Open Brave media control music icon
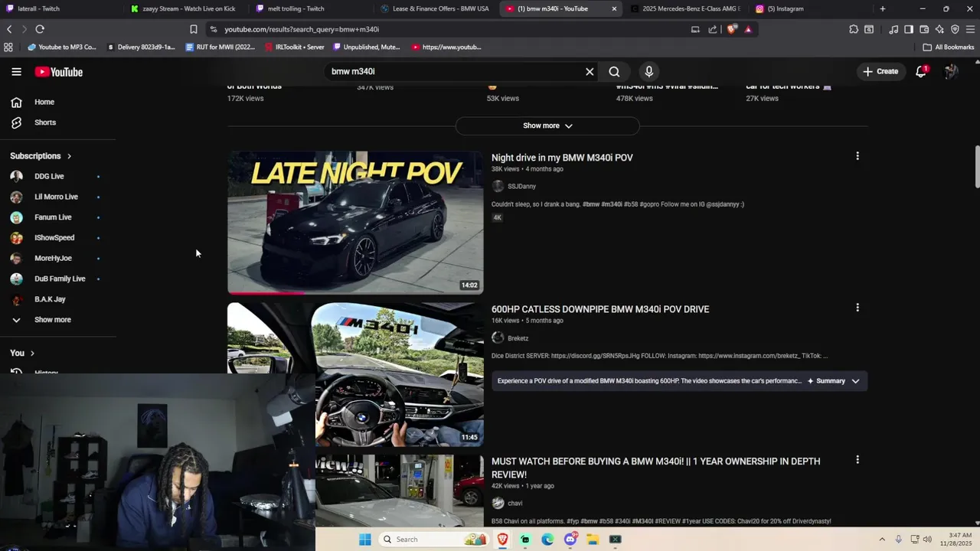Image resolution: width=980 pixels, height=551 pixels. tap(893, 29)
